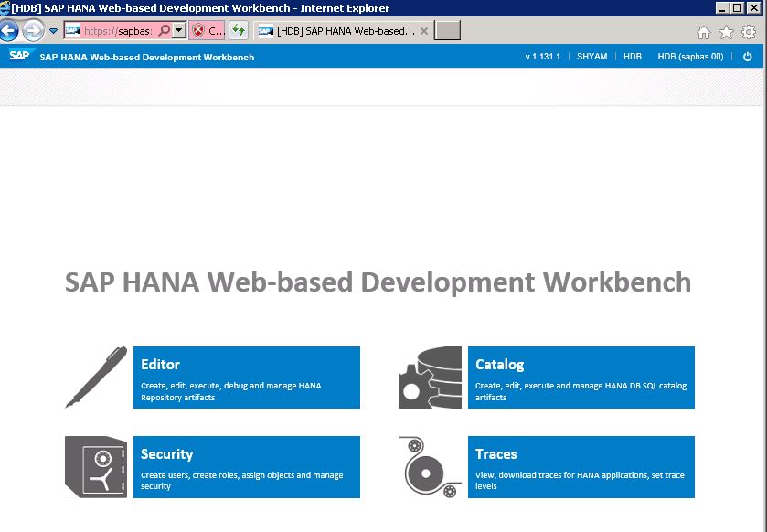Click the header title Development Workbench text
Image resolution: width=767 pixels, height=532 pixels.
[147, 58]
